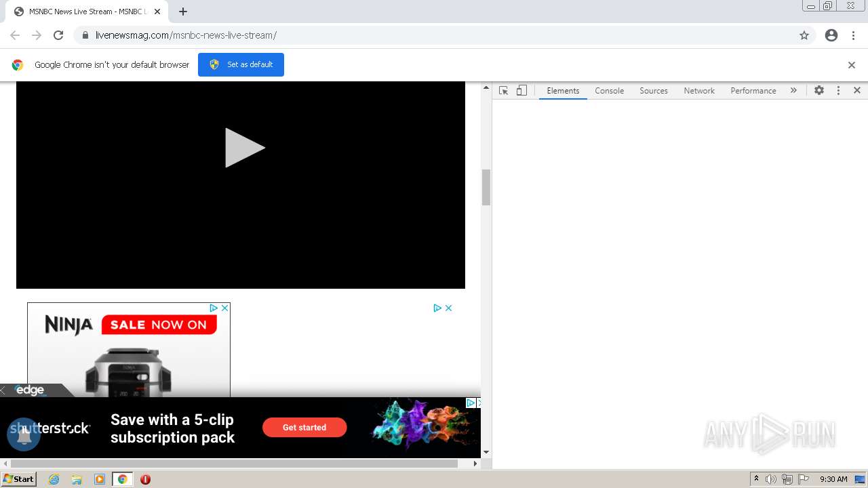Launch Internet Explorer from taskbar
This screenshot has height=488, width=868.
[54, 479]
